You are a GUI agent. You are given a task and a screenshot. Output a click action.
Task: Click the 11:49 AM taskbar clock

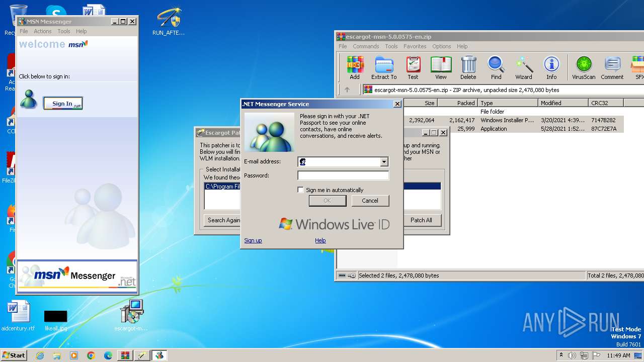click(618, 355)
